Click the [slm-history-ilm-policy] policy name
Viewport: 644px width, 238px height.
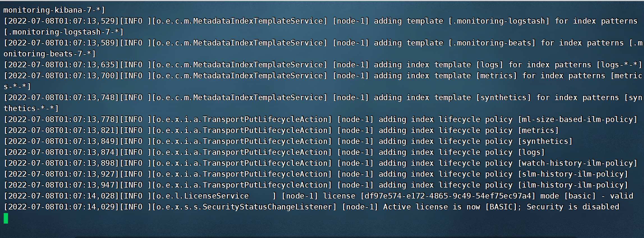click(x=573, y=174)
